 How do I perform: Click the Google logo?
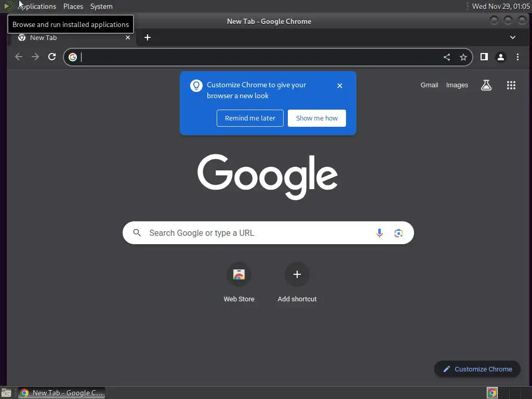[268, 177]
